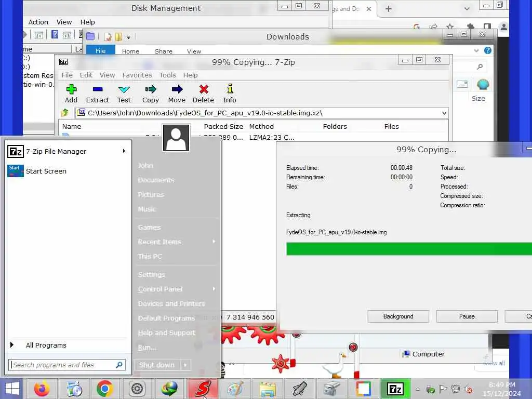Viewport: 532px width, 399px height.
Task: Open the 7-Zip Edit menu
Action: pos(86,75)
